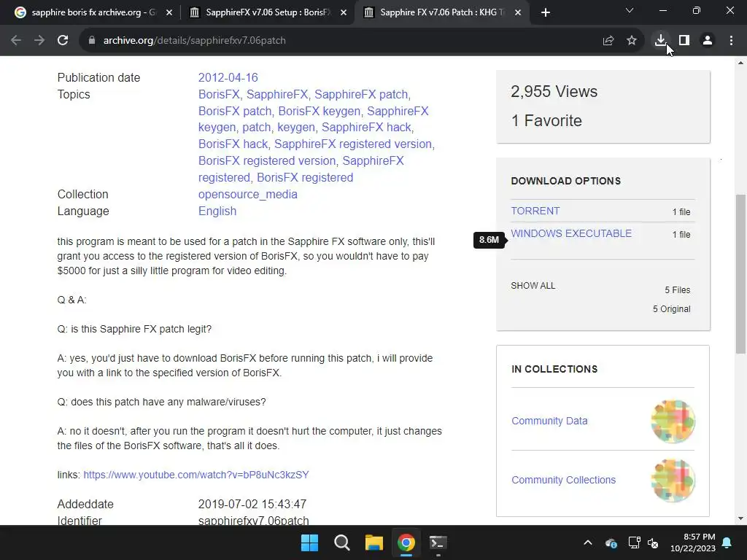Open the SapphireFX patch topic link
Viewport: 747px width, 560px height.
(361, 94)
